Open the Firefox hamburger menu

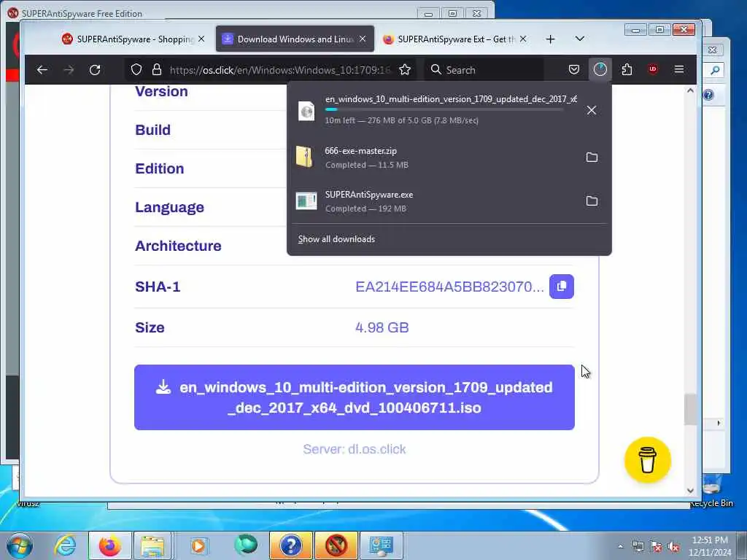click(679, 69)
